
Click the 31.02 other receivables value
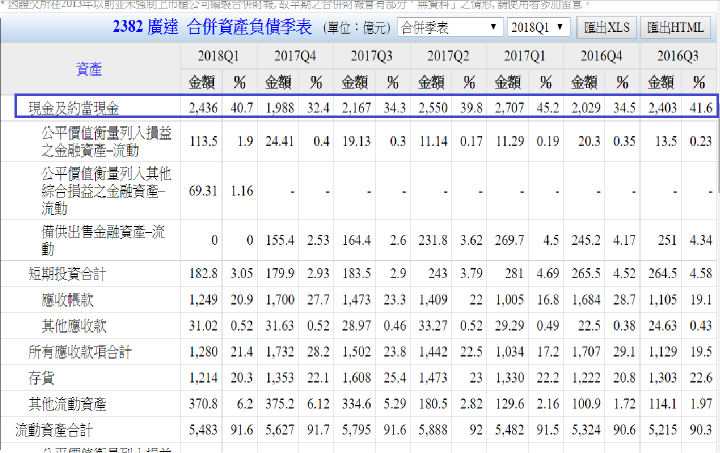pos(203,326)
